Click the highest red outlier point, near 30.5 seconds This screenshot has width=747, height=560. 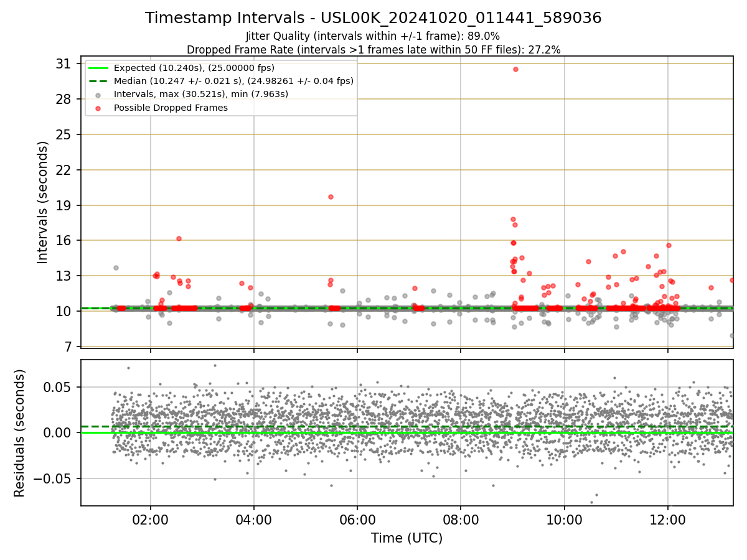coord(515,69)
